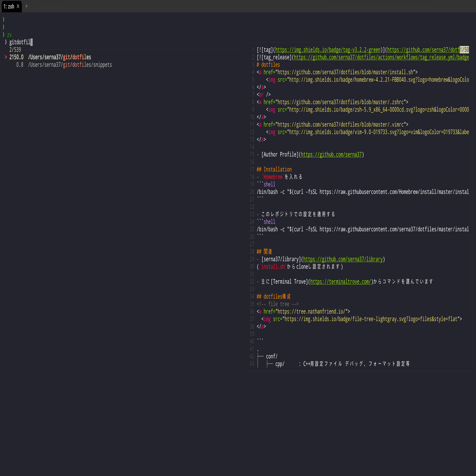476x476 pixels.
Task: Click the '```shell' line at line 19
Action: coord(266,184)
